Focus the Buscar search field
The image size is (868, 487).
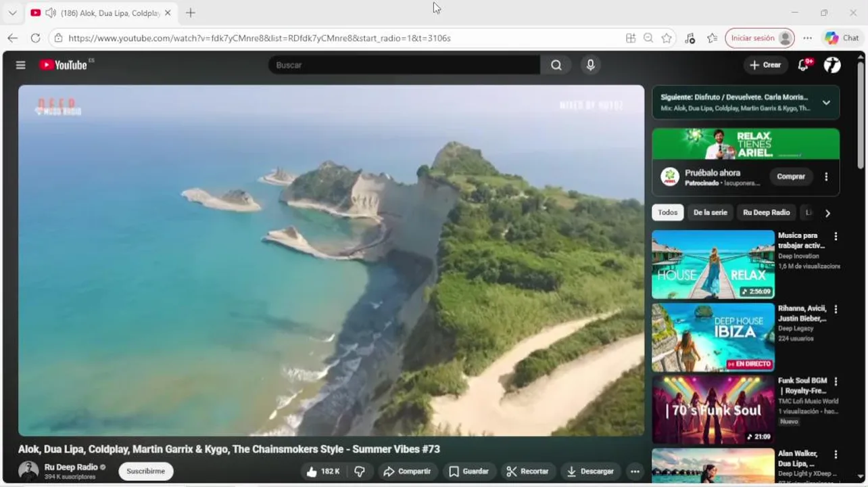(404, 65)
